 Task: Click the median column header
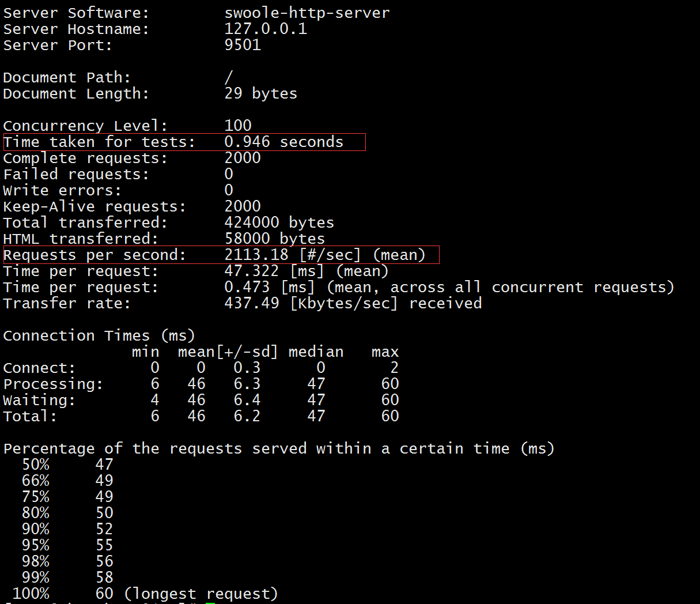pos(316,352)
